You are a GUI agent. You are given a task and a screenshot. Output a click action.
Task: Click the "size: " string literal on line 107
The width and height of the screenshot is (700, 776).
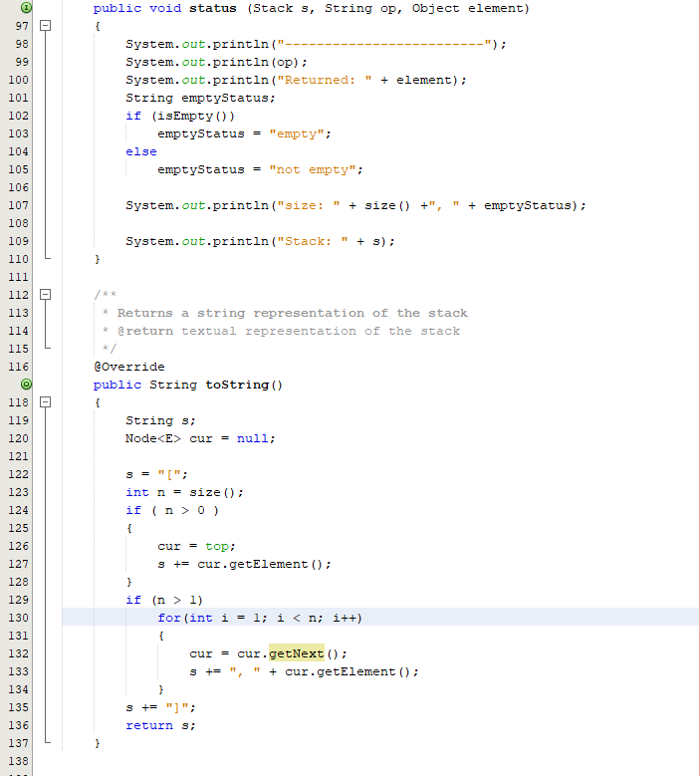click(309, 205)
